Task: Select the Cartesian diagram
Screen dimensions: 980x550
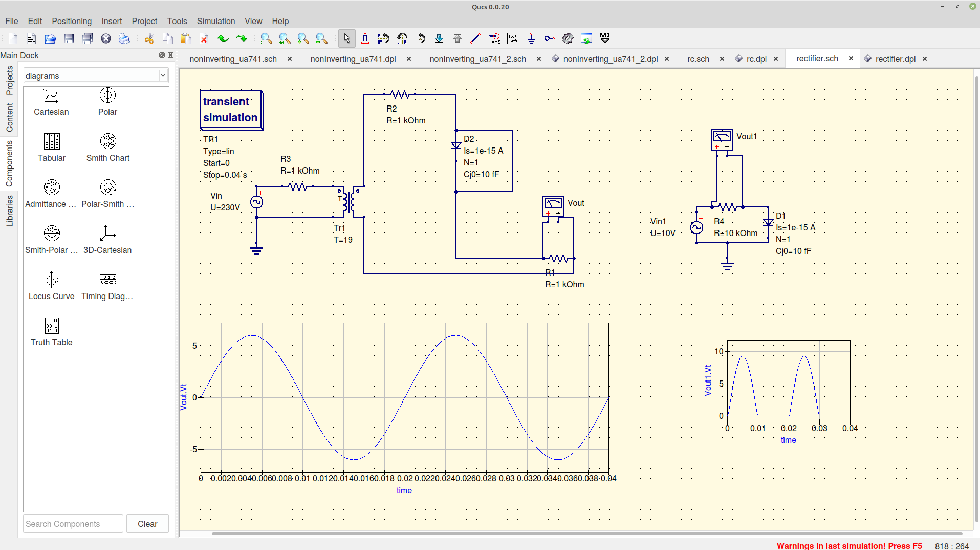Action: click(x=51, y=102)
